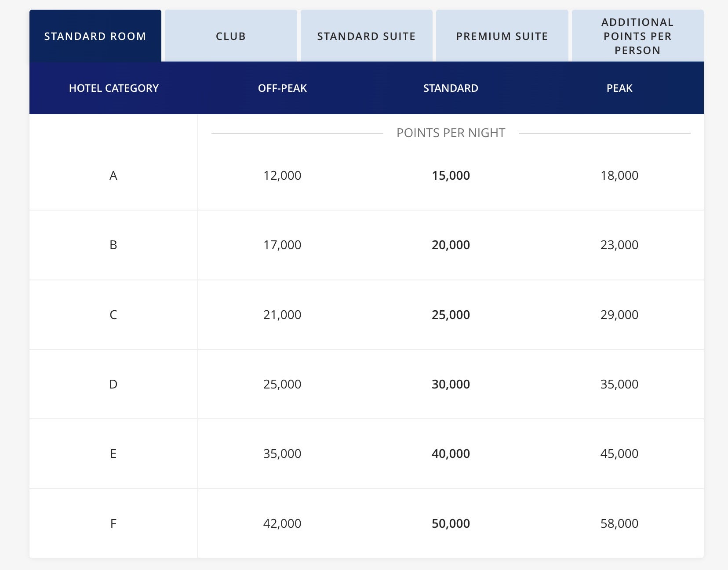
Task: View Additional Points Per Person tab
Action: [x=637, y=36]
